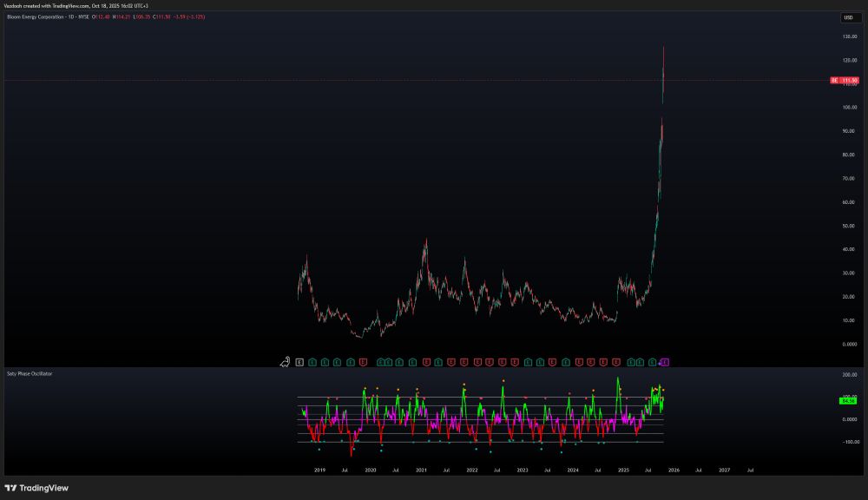The height and width of the screenshot is (500, 868).
Task: Click the 80.00 price axis label
Action: [849, 155]
